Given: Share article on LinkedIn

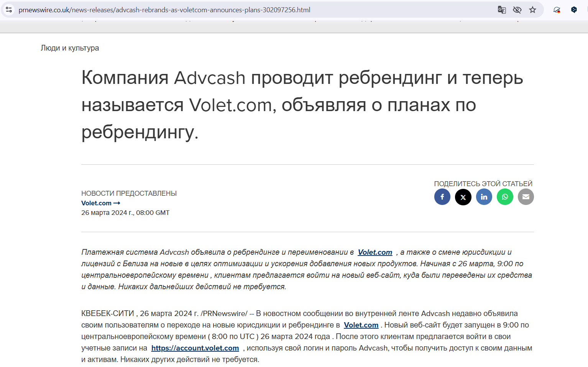Looking at the screenshot, I should coord(484,197).
